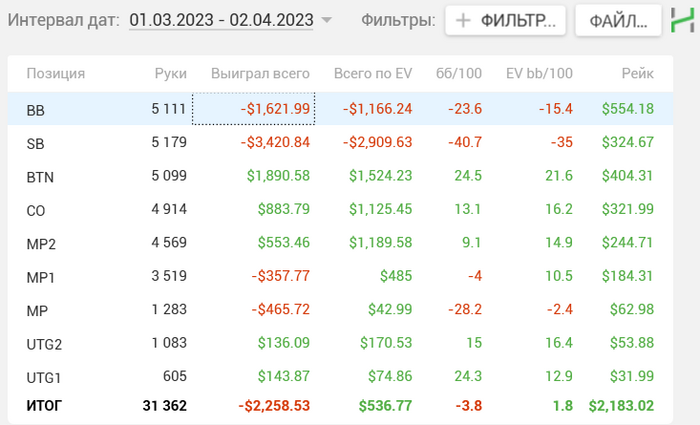
Task: Open the date interval dropdown arrow
Action: 327,21
